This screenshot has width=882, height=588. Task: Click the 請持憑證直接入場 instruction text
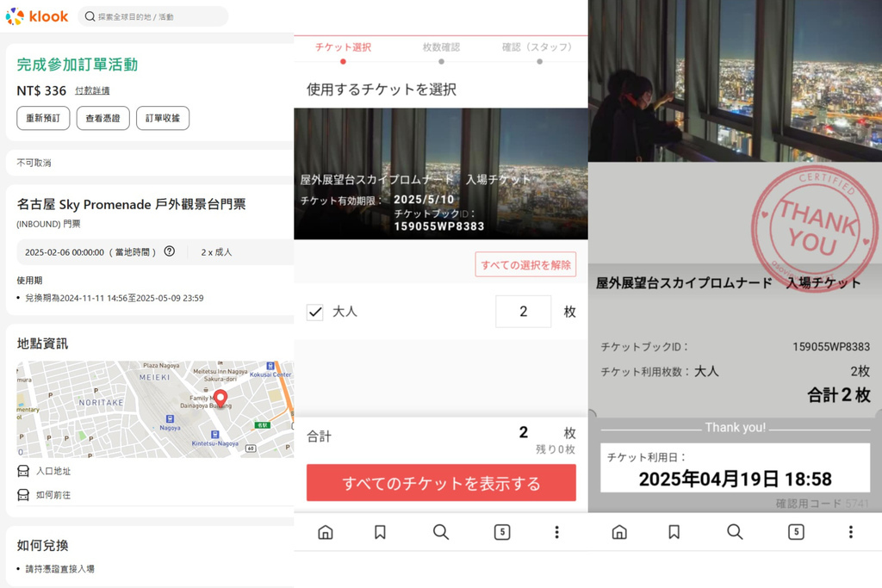coord(59,569)
